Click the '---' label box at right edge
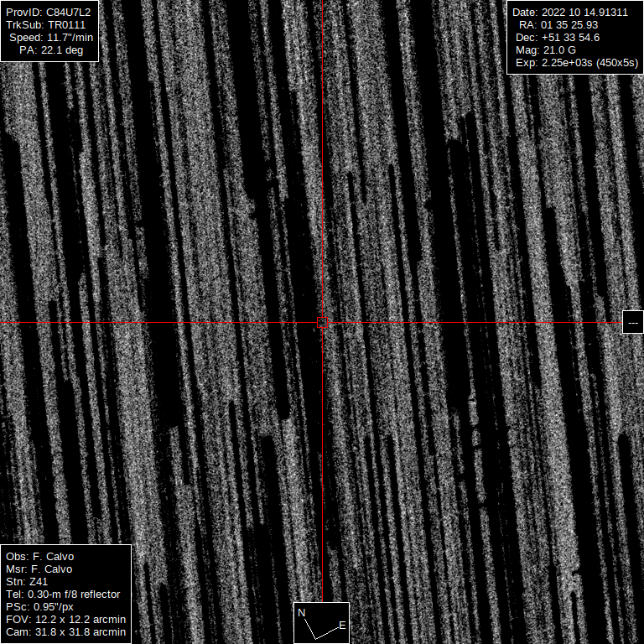The width and height of the screenshot is (644, 644). point(633,322)
